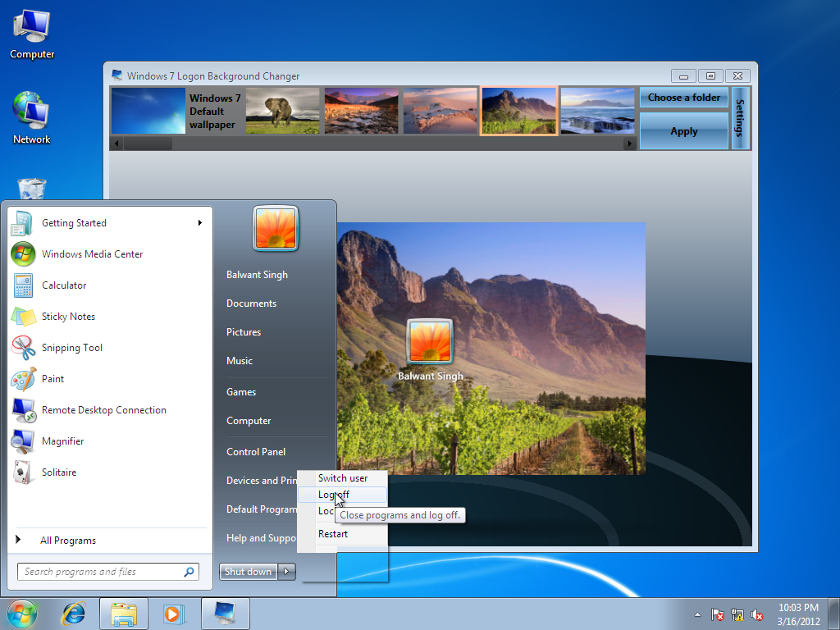
Task: Click the Computer desktop icon
Action: (x=32, y=34)
